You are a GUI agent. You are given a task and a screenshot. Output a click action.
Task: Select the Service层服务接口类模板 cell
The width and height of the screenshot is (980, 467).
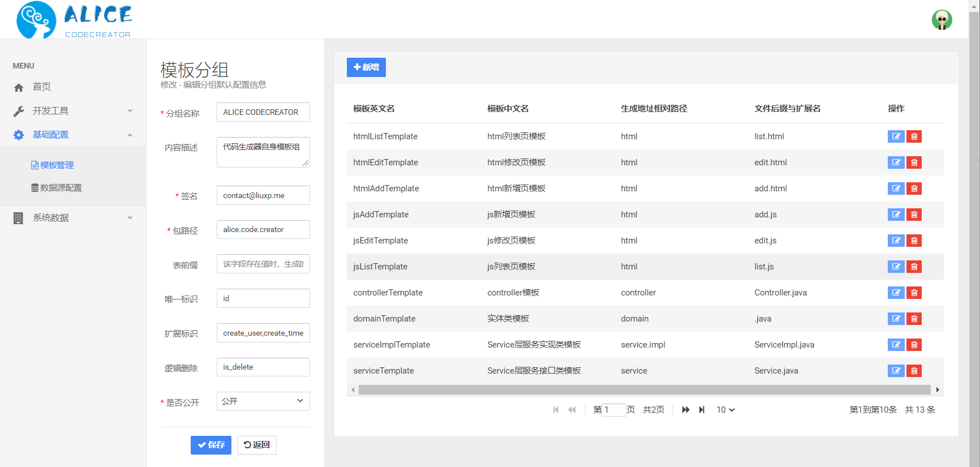tap(534, 371)
